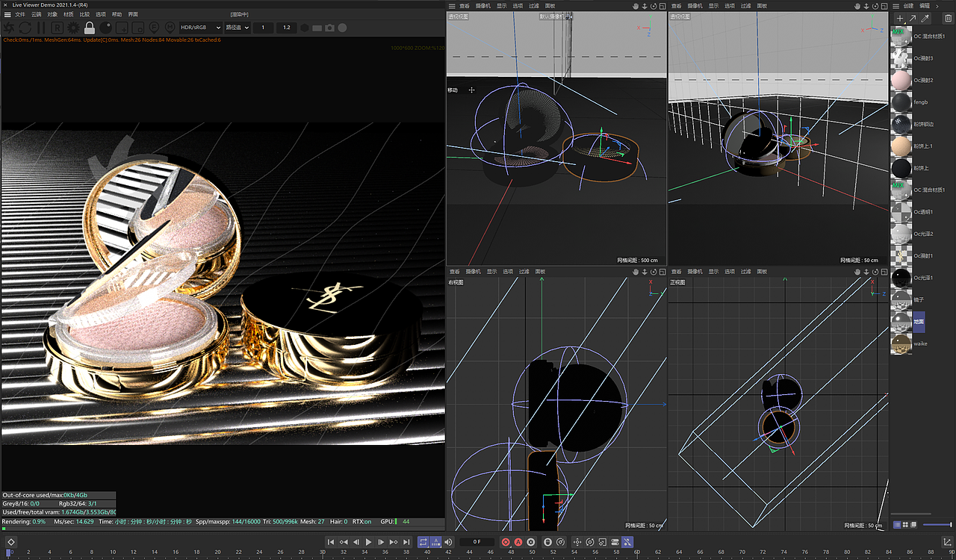This screenshot has height=560, width=956.
Task: Open top-left viewport hamburger menu
Action: pyautogui.click(x=452, y=6)
